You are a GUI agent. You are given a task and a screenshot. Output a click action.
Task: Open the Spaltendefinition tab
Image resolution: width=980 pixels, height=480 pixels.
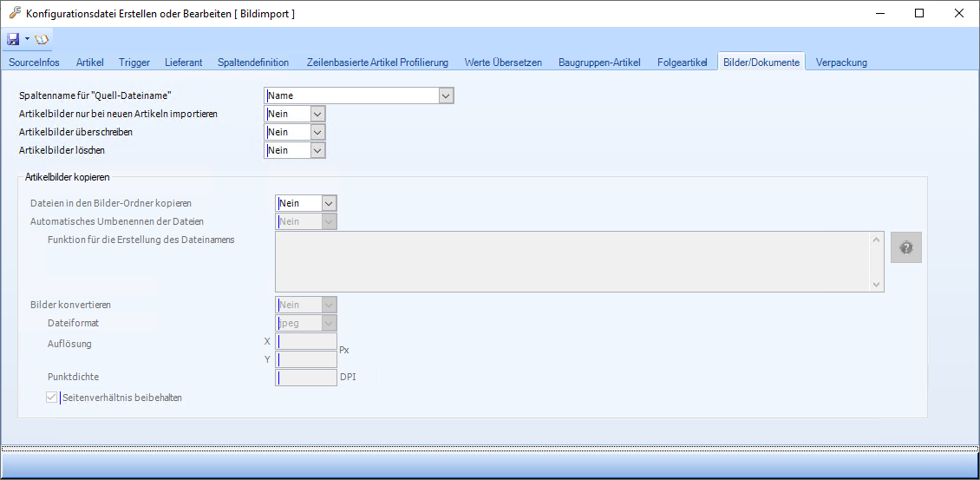(x=253, y=62)
